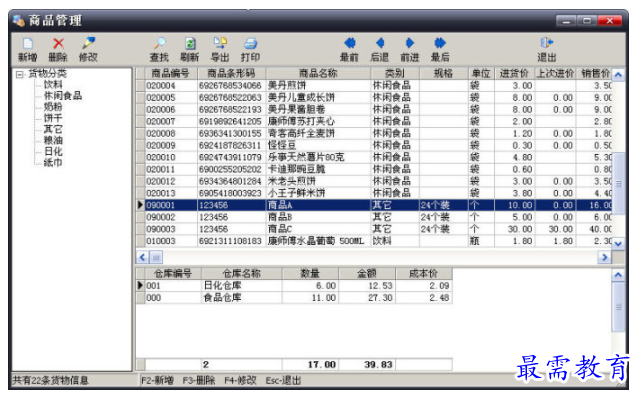
Task: Click the 规格 column header
Action: click(444, 74)
